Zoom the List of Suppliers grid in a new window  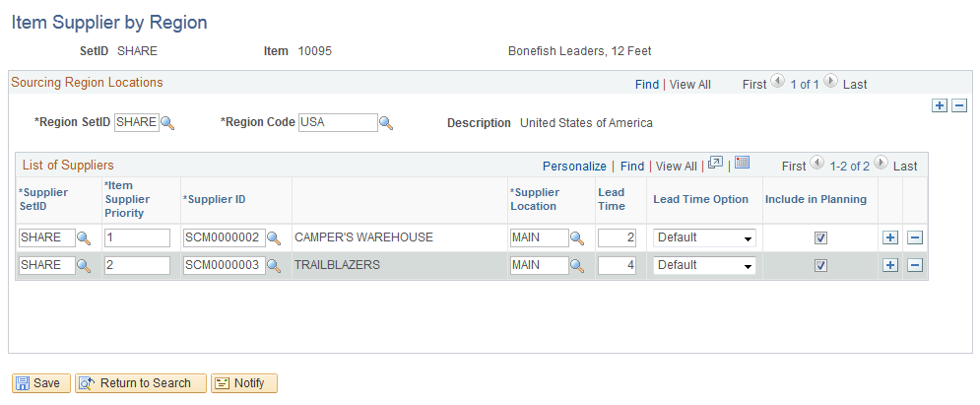tap(716, 164)
